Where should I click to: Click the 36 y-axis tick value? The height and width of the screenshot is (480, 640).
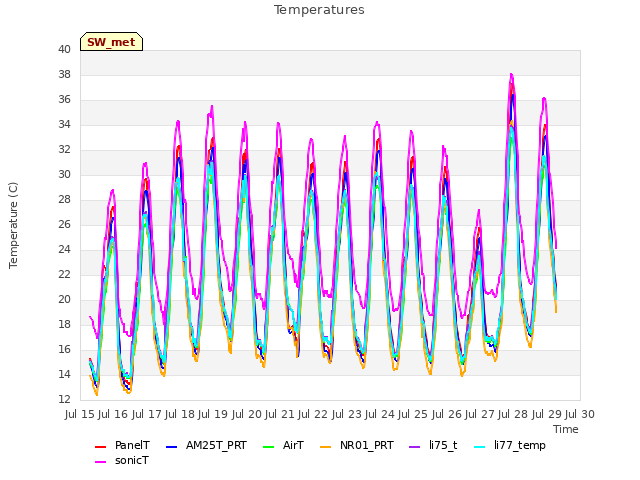pyautogui.click(x=64, y=100)
